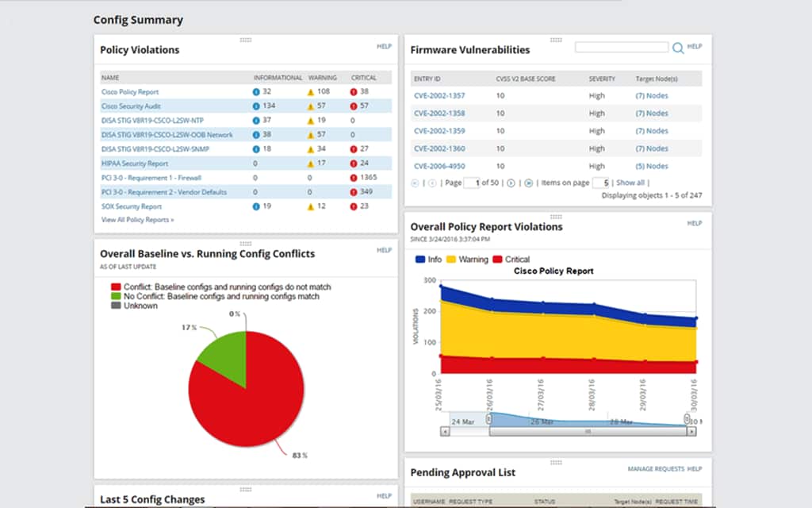The height and width of the screenshot is (508, 812).
Task: Click the informational icon next to Cisco Security Audit
Action: (x=255, y=106)
